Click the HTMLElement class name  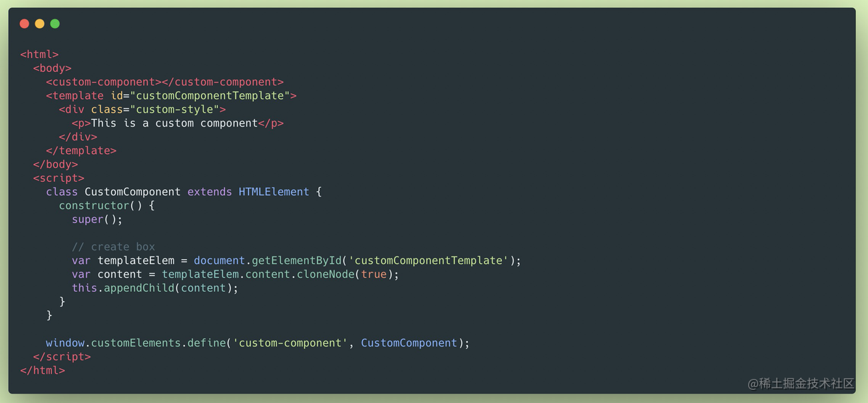coord(274,192)
